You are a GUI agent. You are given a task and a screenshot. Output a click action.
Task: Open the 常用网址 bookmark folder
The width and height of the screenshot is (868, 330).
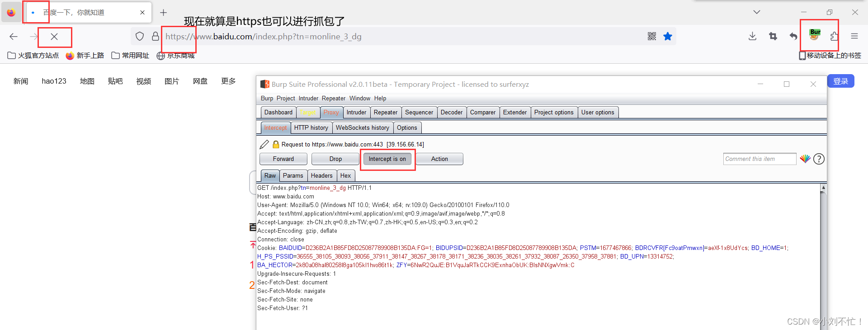tap(130, 56)
